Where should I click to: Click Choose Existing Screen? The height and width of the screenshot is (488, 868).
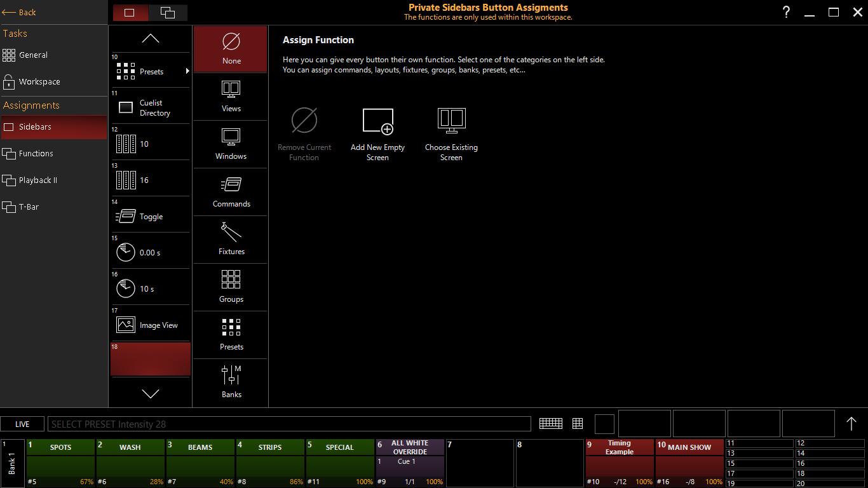(451, 134)
